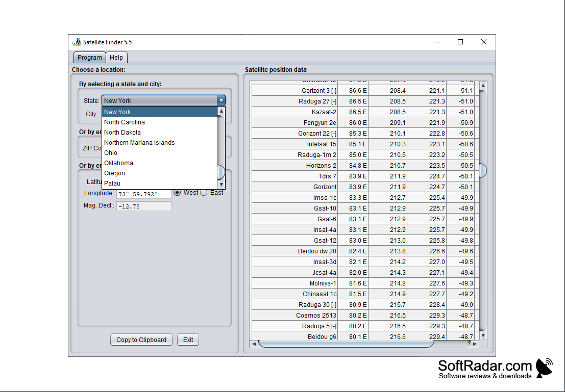Viewport: 565px width, 392px height.
Task: Pick Oklahoma from the state dropdown
Action: pos(160,163)
